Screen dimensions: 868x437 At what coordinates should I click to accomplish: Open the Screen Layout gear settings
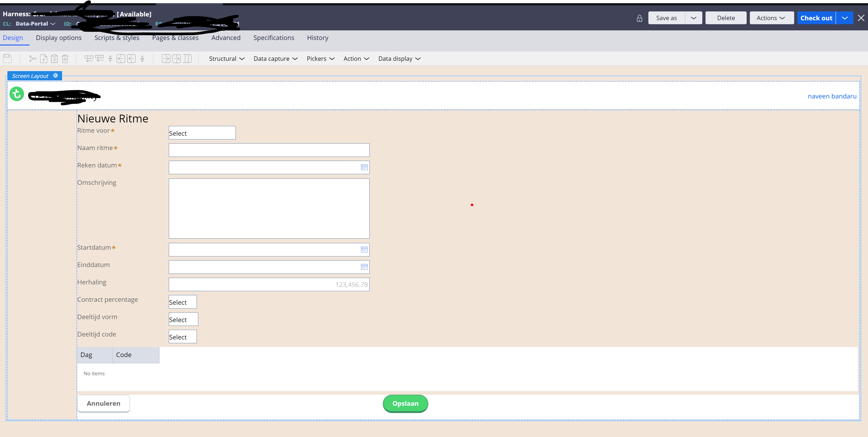pyautogui.click(x=56, y=75)
